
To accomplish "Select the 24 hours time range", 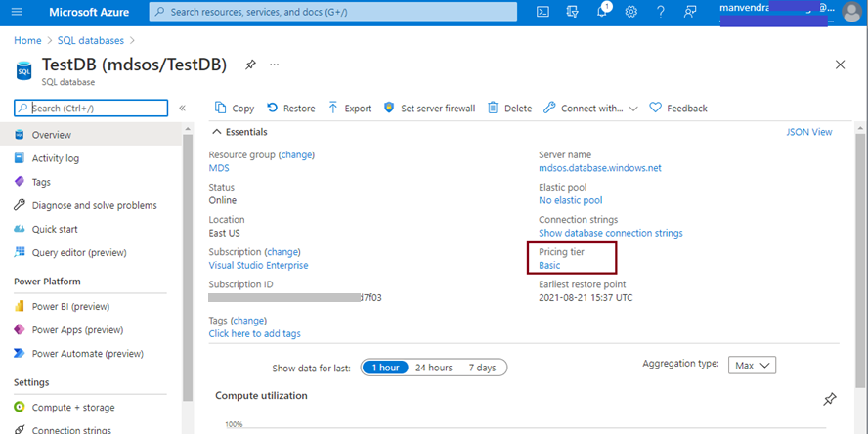I will coord(433,368).
